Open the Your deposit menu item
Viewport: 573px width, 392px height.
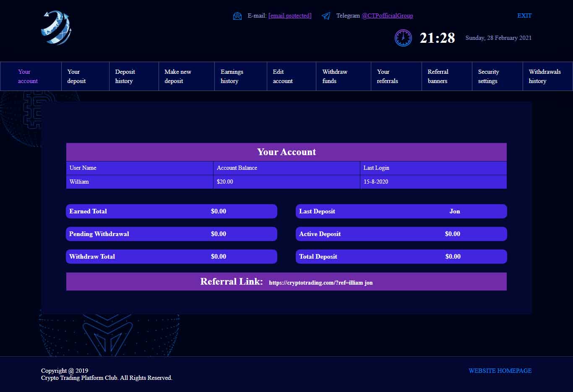[x=85, y=76]
